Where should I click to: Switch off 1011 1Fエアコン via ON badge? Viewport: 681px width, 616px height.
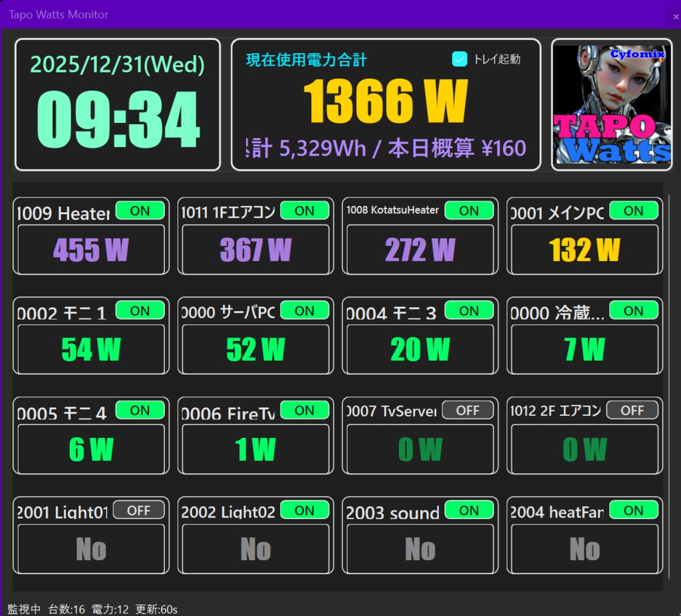pos(305,210)
